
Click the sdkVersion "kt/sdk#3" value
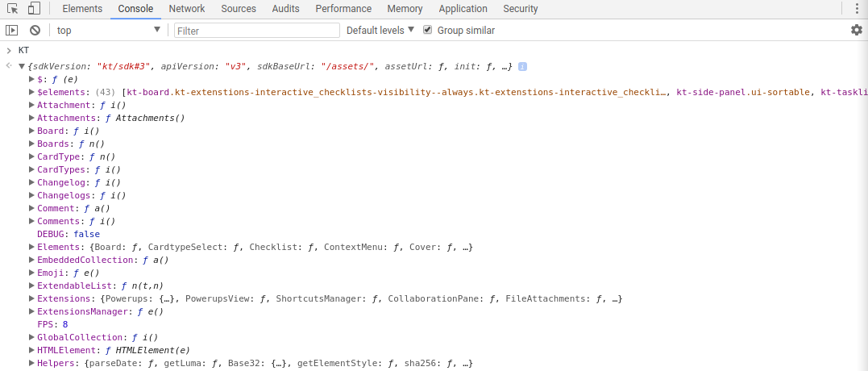click(x=125, y=66)
